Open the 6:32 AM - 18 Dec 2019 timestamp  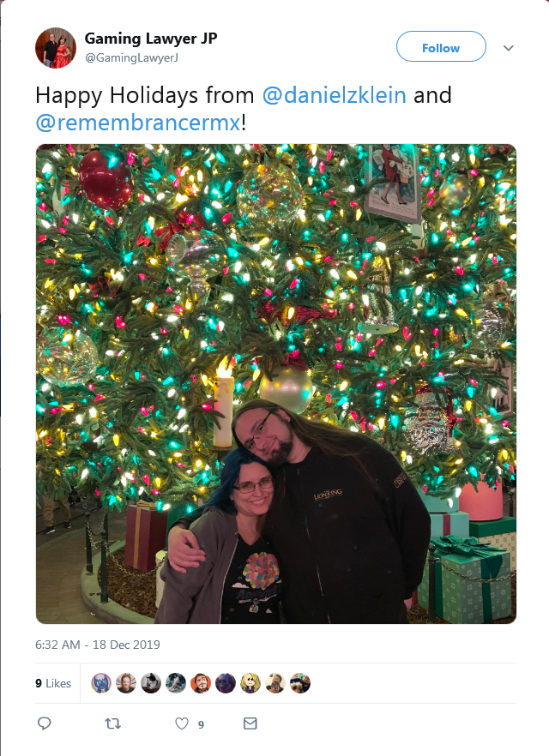(98, 645)
